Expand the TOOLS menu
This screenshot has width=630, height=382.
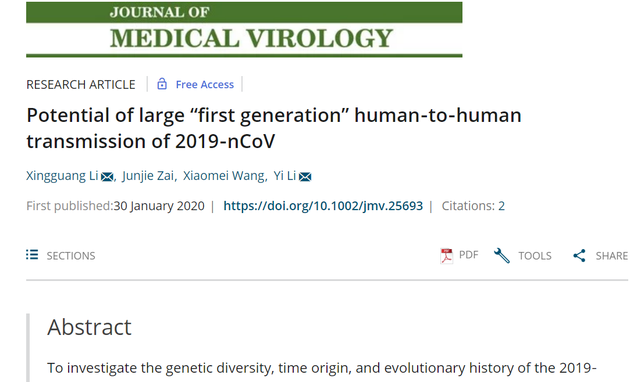(x=535, y=256)
